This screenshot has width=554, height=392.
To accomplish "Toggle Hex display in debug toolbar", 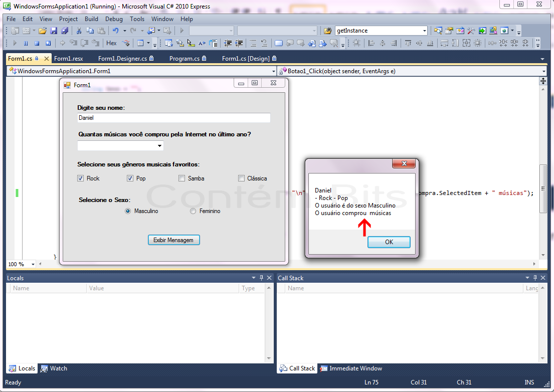I will [111, 43].
